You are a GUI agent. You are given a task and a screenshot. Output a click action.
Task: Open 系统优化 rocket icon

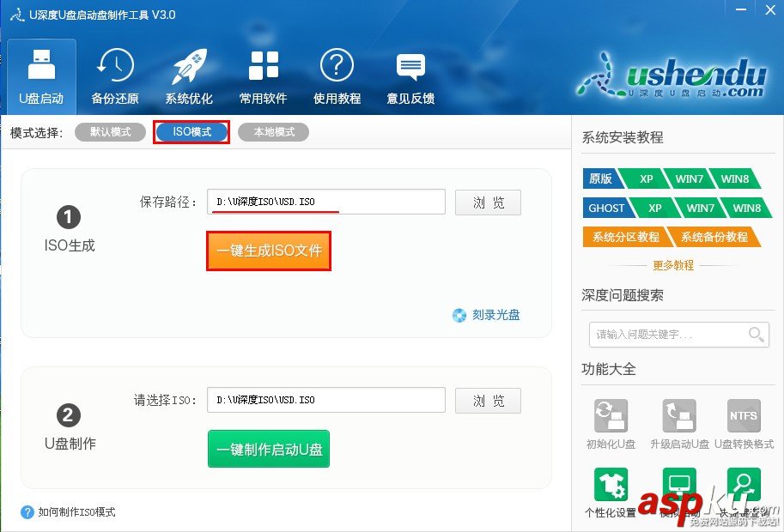(189, 76)
